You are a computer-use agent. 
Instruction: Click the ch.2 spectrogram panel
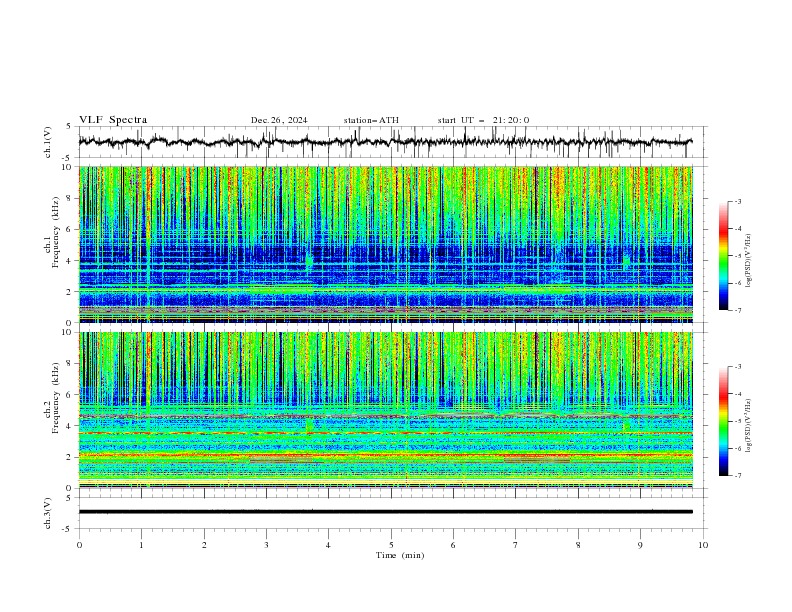tap(386, 410)
